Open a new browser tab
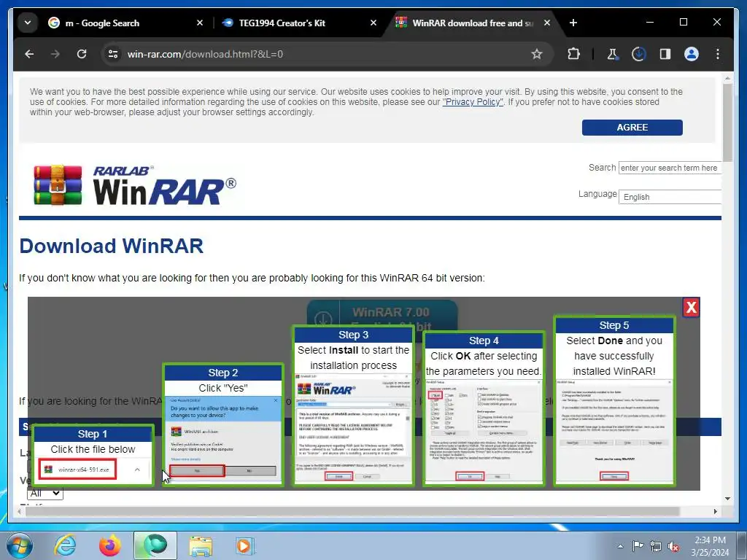The image size is (747, 560). click(x=573, y=23)
